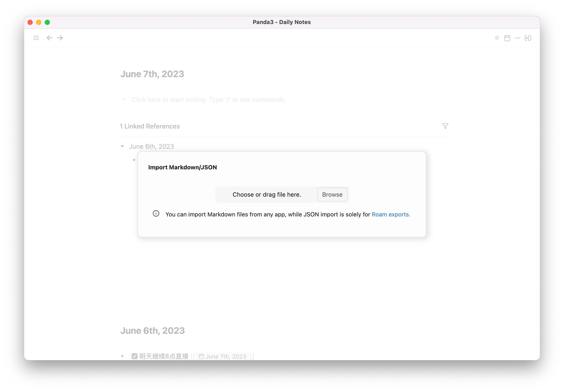Click the '1 Linked References' header
The image size is (564, 392).
coord(150,126)
